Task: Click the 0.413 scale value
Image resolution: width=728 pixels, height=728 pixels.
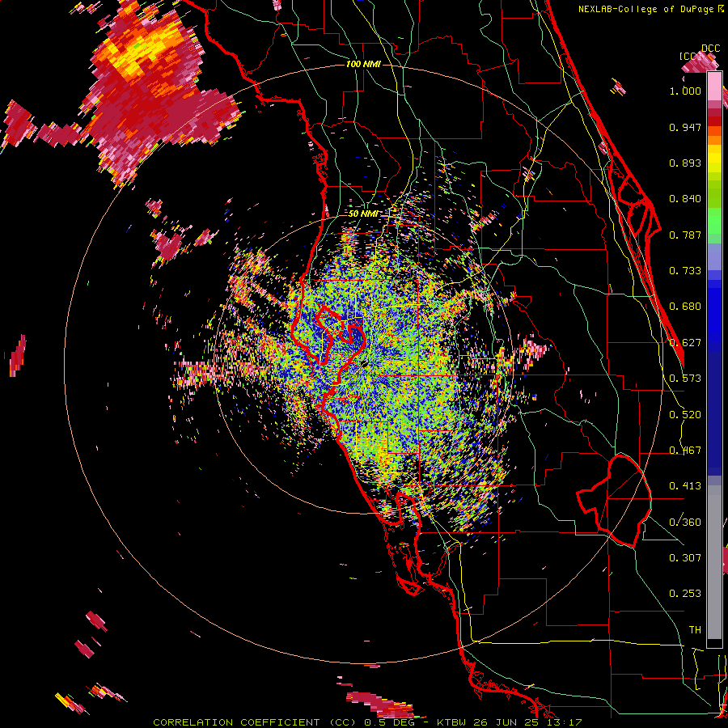Action: point(685,486)
